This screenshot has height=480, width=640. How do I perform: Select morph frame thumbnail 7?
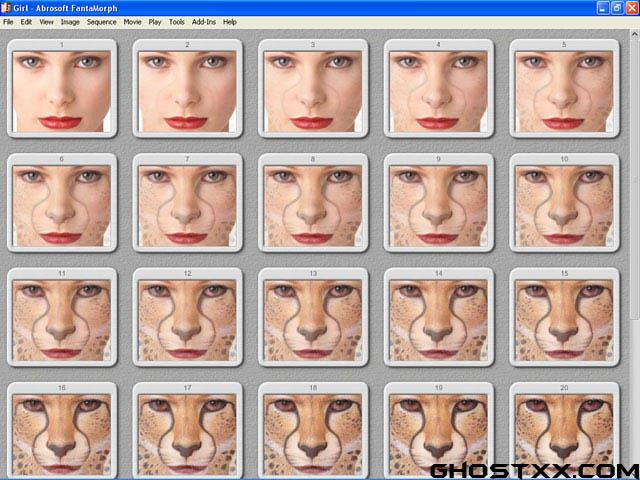pos(188,203)
